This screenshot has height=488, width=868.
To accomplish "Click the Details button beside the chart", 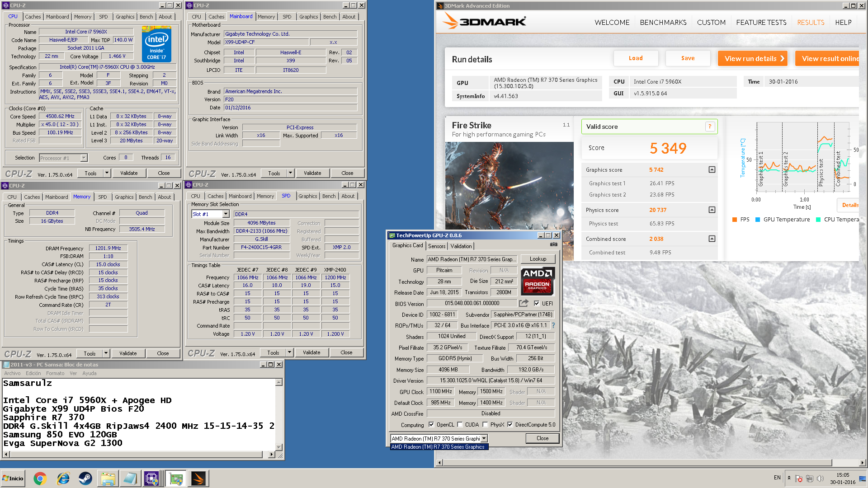I will click(x=849, y=205).
